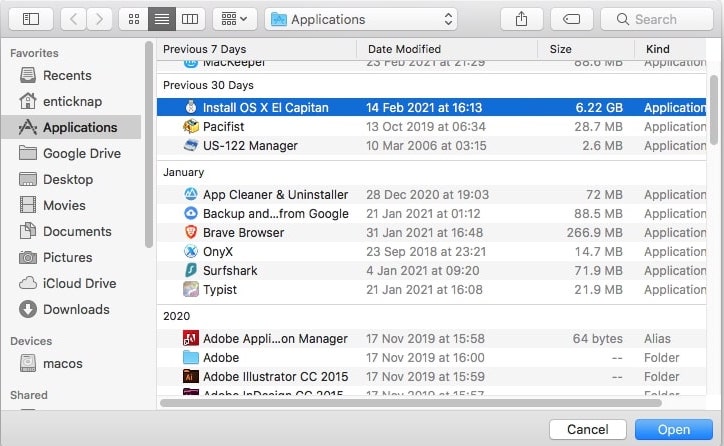The image size is (724, 446).
Task: Click the Recents sidebar icon
Action: 28,75
